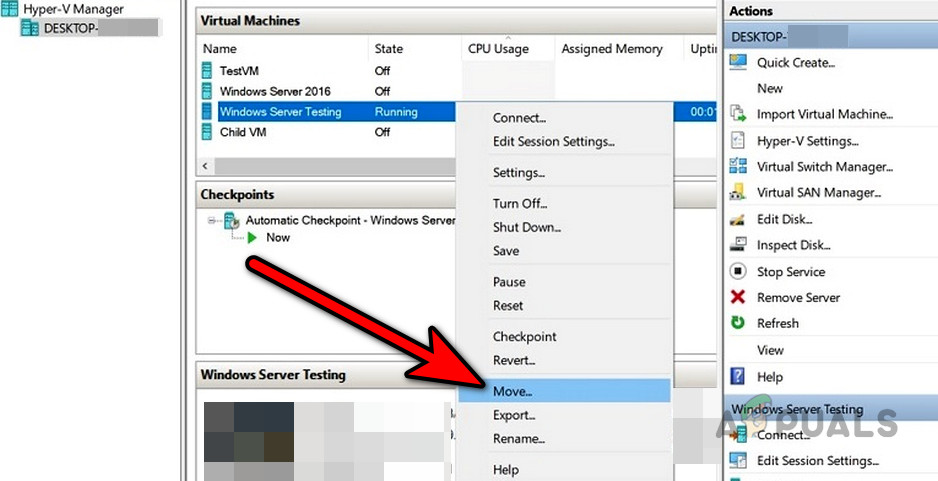Image resolution: width=938 pixels, height=481 pixels.
Task: Sort by the State column header
Action: (x=388, y=49)
